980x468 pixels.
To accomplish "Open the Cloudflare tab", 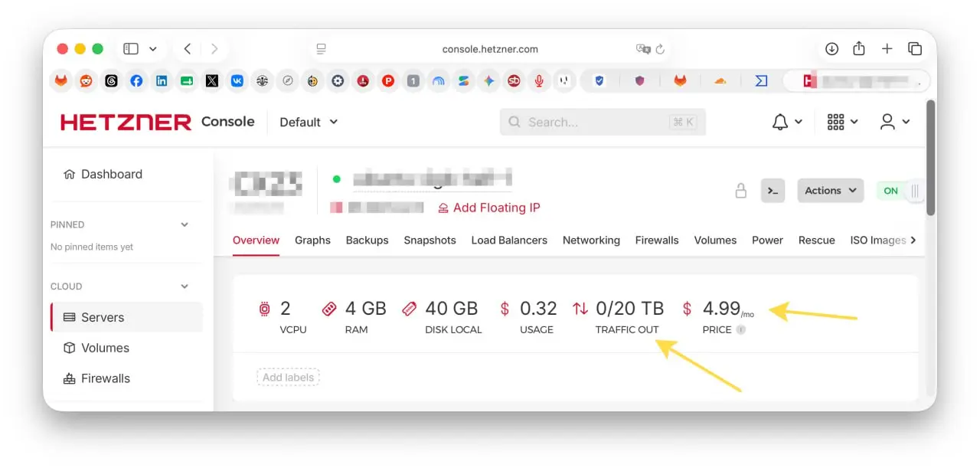I will click(x=720, y=80).
